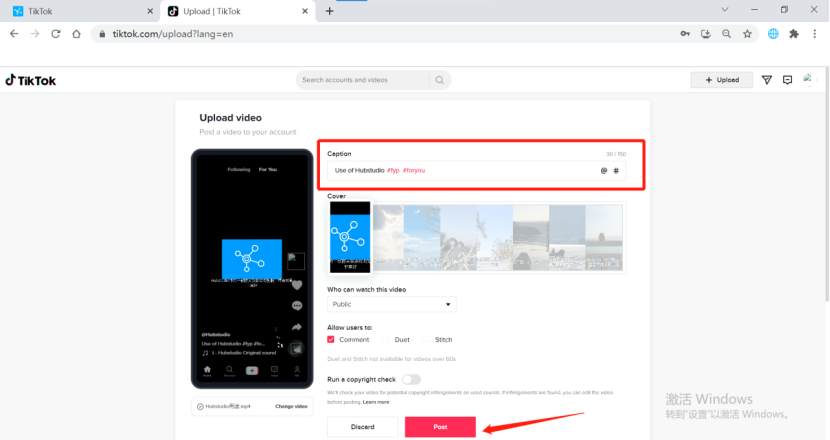Go to the browser home icon
Viewport: 830px width, 440px height.
pyautogui.click(x=76, y=34)
